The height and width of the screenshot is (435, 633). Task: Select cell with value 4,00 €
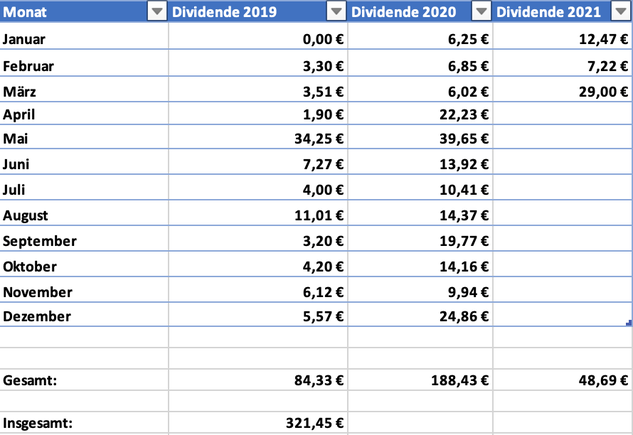(x=258, y=189)
